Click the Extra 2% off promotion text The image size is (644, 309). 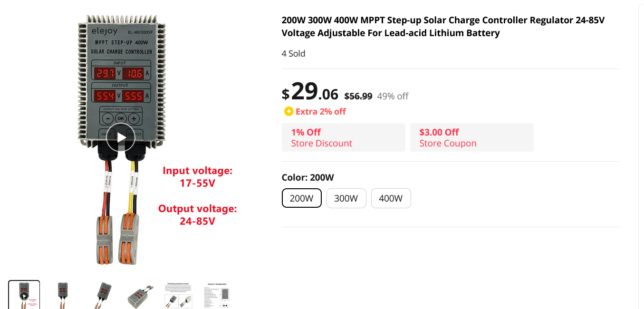click(x=321, y=111)
